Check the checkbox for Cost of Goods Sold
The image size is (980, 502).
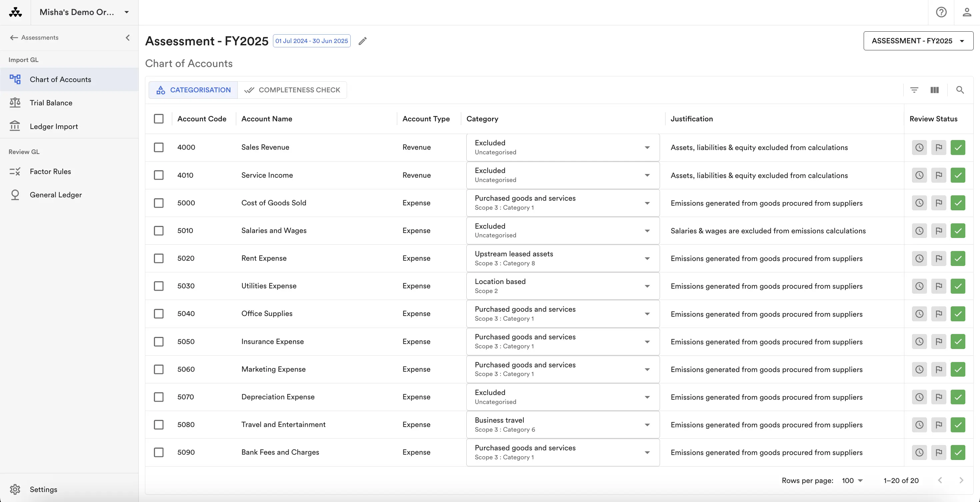coord(159,203)
